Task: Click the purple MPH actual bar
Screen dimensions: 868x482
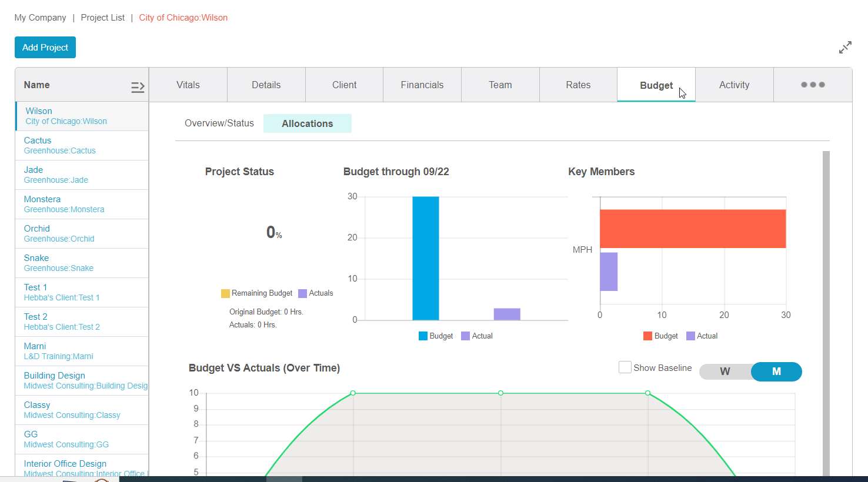Action: pyautogui.click(x=609, y=272)
